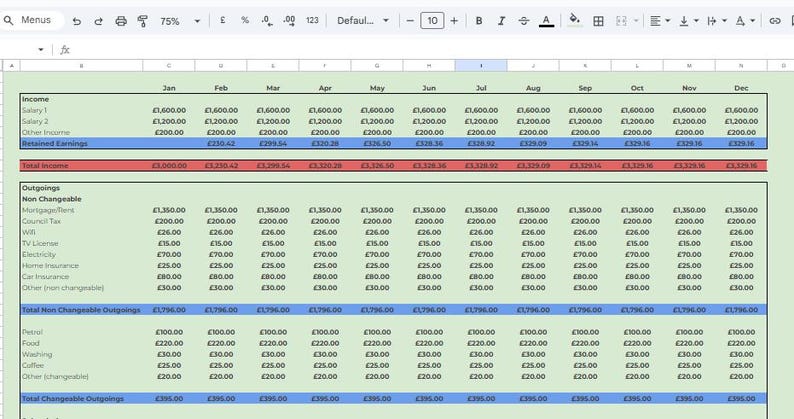
Task: Open the text color picker
Action: tap(546, 21)
